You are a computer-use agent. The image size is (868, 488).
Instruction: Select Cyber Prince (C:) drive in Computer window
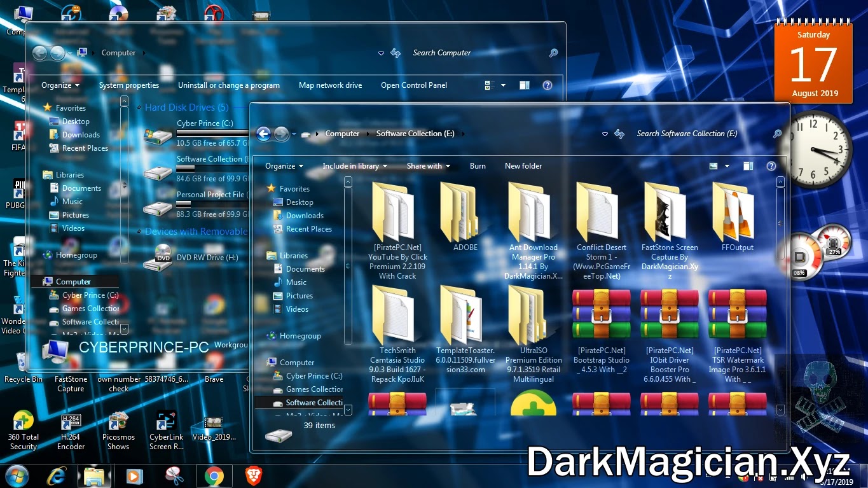[196, 133]
